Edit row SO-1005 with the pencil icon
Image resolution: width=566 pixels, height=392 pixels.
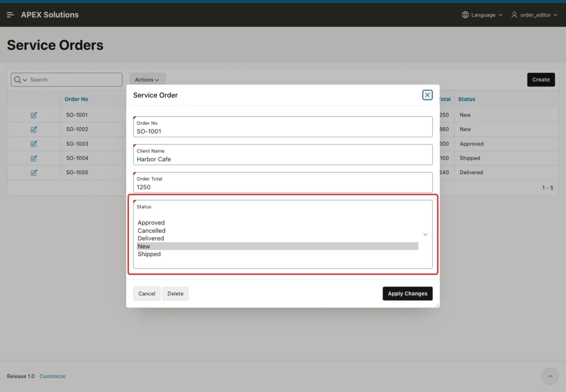(34, 173)
